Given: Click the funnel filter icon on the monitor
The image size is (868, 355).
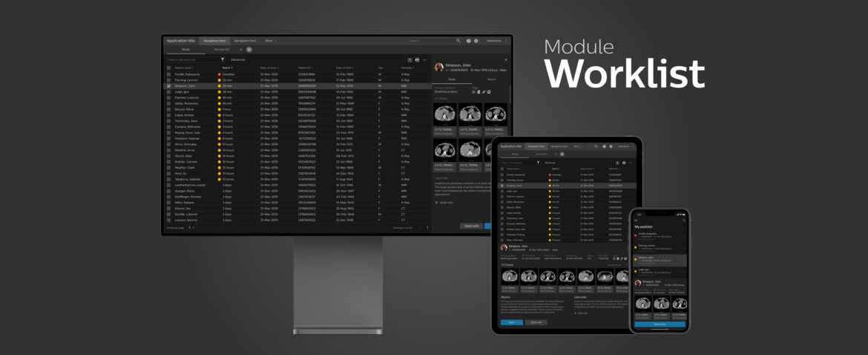Looking at the screenshot, I should (223, 59).
